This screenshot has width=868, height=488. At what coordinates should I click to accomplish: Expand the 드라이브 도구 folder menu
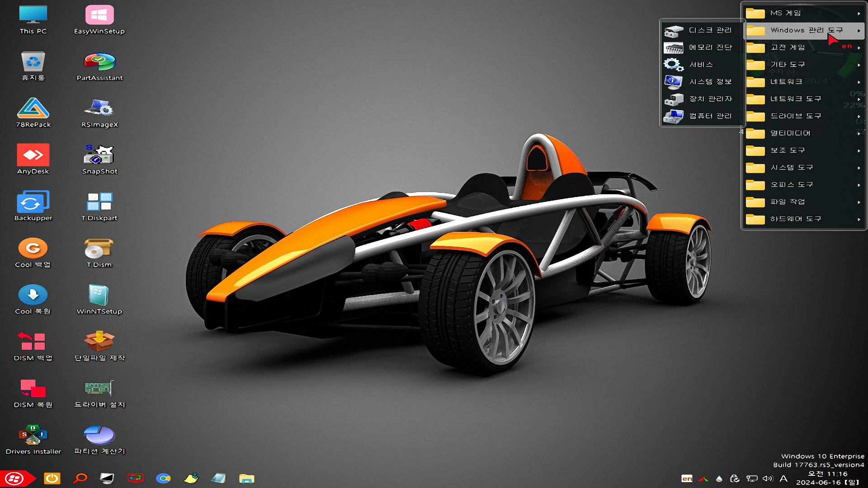pos(804,116)
